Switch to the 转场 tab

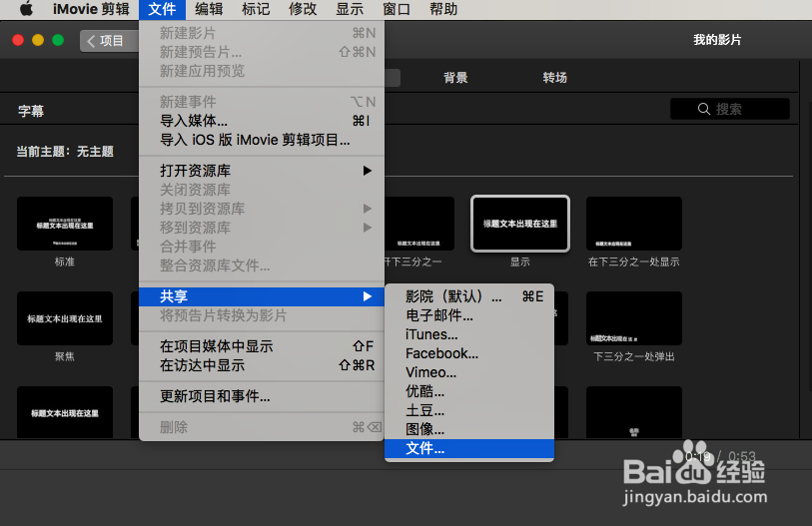click(x=554, y=78)
